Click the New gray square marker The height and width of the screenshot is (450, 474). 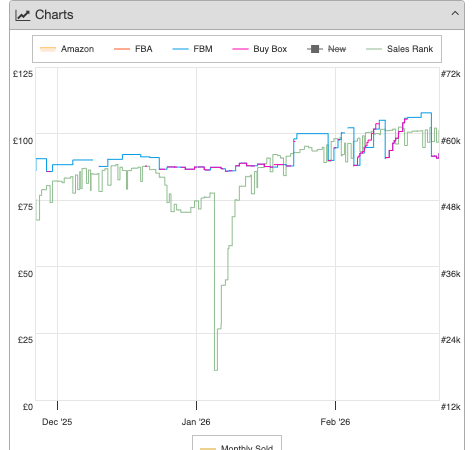pyautogui.click(x=315, y=49)
